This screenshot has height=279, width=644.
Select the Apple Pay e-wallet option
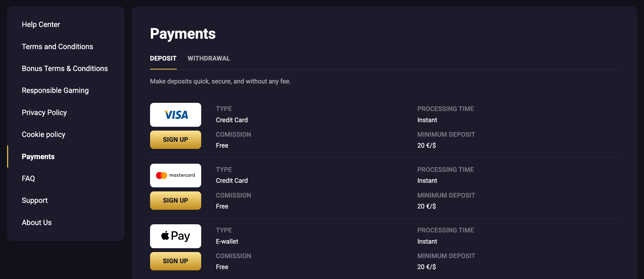tap(175, 236)
